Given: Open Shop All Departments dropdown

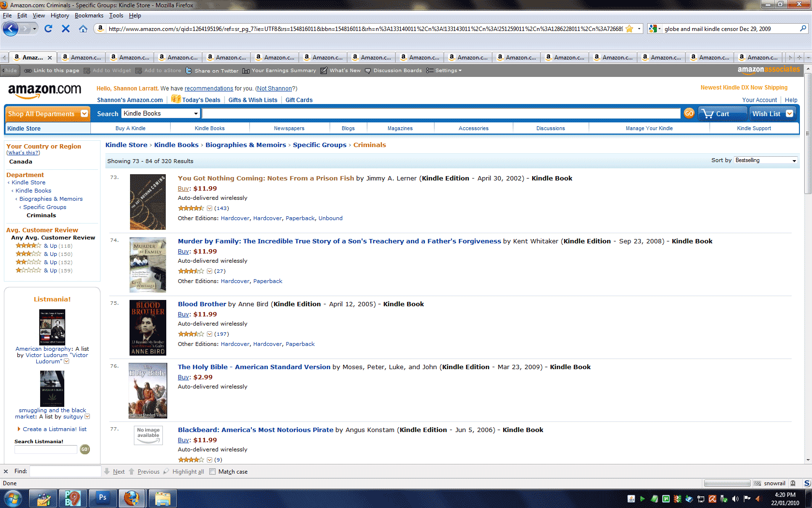Looking at the screenshot, I should 48,114.
